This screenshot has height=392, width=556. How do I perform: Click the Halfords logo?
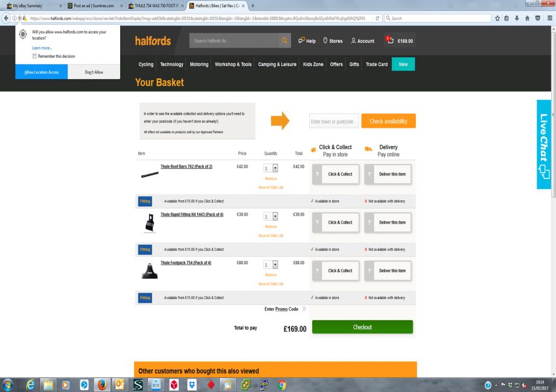point(153,41)
